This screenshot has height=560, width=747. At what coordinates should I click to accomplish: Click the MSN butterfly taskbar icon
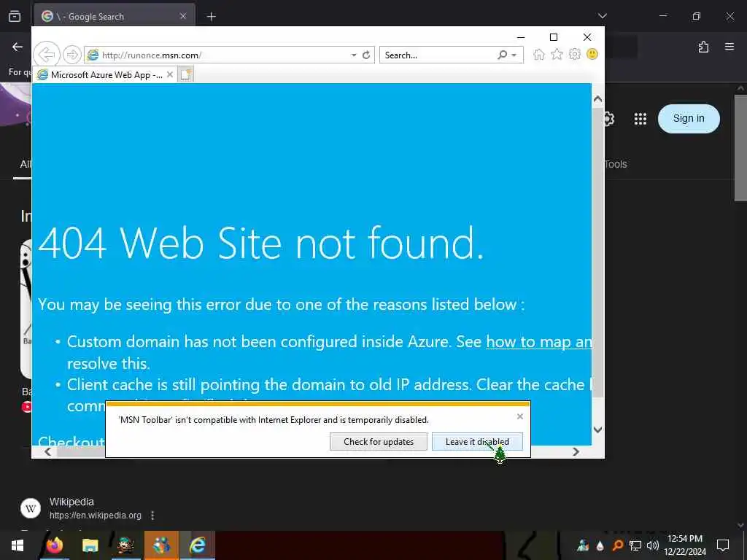(161, 545)
